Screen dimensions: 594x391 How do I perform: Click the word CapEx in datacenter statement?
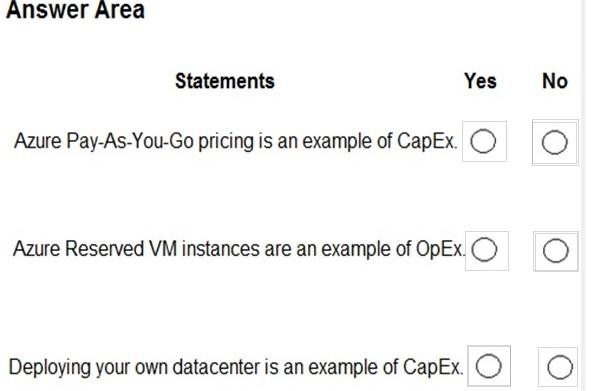(x=433, y=367)
